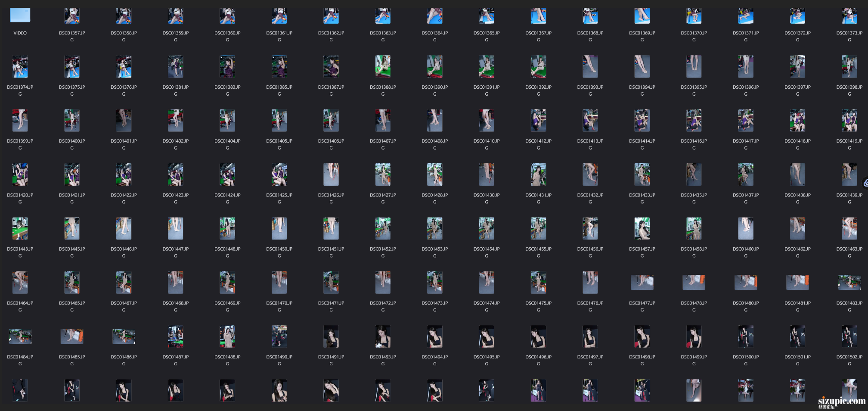Image resolution: width=868 pixels, height=411 pixels.
Task: Select the DSC01451.JPG thumbnail
Action: (x=331, y=228)
